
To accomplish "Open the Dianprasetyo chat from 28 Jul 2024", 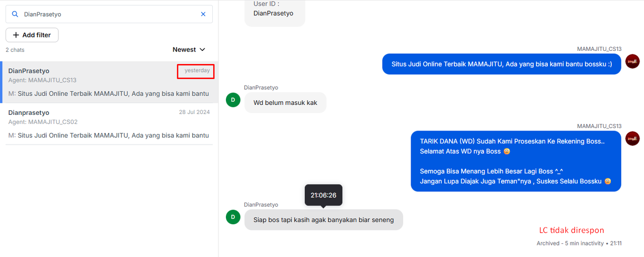I will click(109, 124).
